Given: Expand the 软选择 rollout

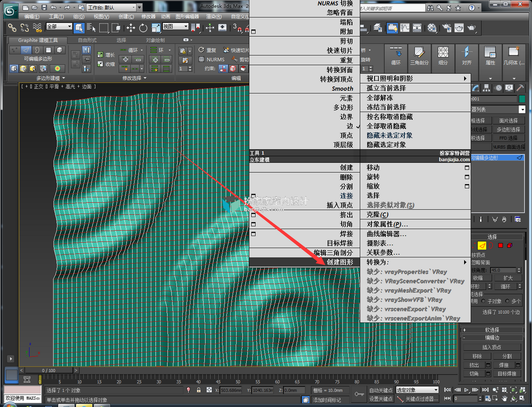Looking at the screenshot, I should pyautogui.click(x=492, y=330).
